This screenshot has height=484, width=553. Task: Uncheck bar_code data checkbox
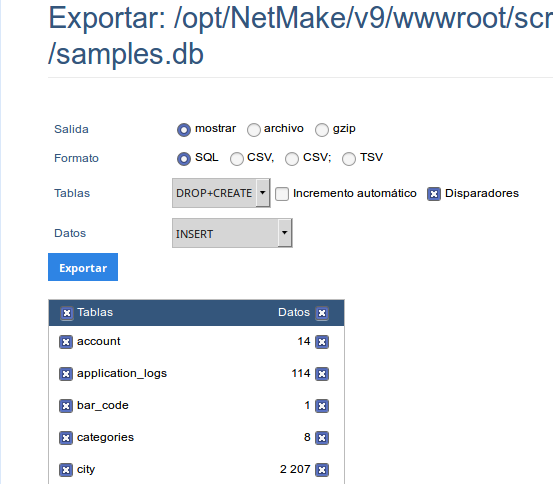[322, 406]
